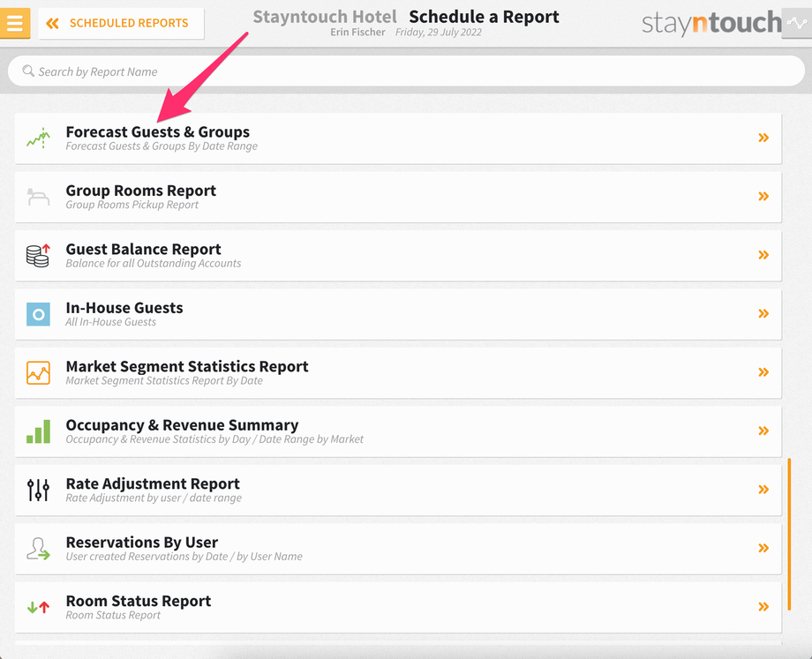The image size is (812, 659).
Task: Click 'All In-House Guests' subtitle
Action: click(111, 322)
